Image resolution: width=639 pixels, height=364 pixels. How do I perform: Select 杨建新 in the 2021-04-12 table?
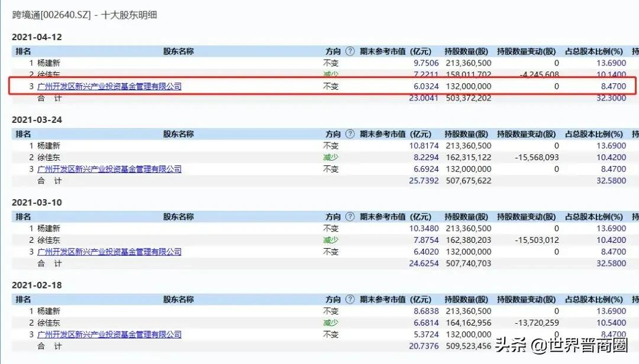(49, 63)
